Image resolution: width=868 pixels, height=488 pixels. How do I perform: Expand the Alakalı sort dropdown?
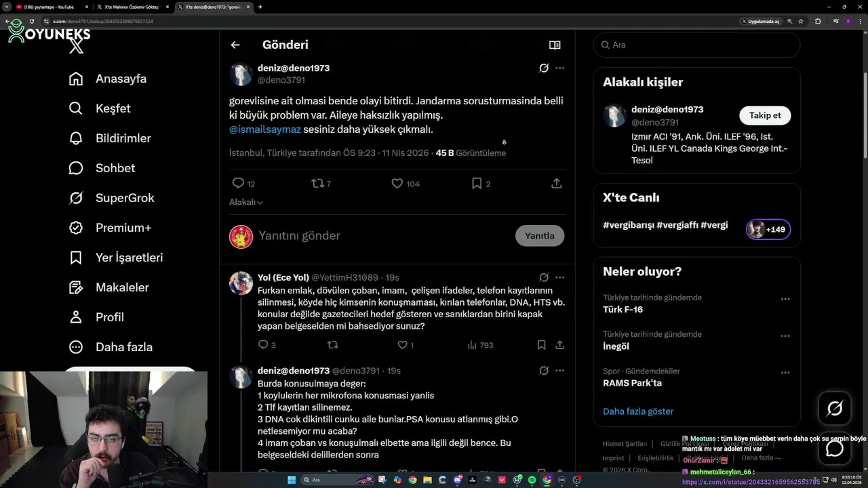coord(246,202)
